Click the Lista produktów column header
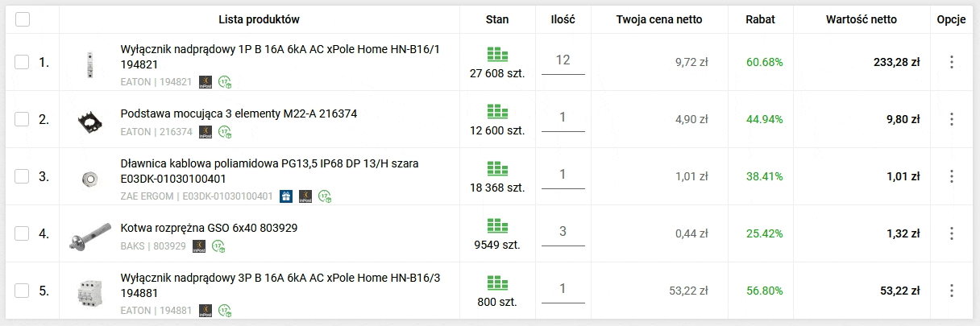Screen dimensions: 980x326 [260, 19]
